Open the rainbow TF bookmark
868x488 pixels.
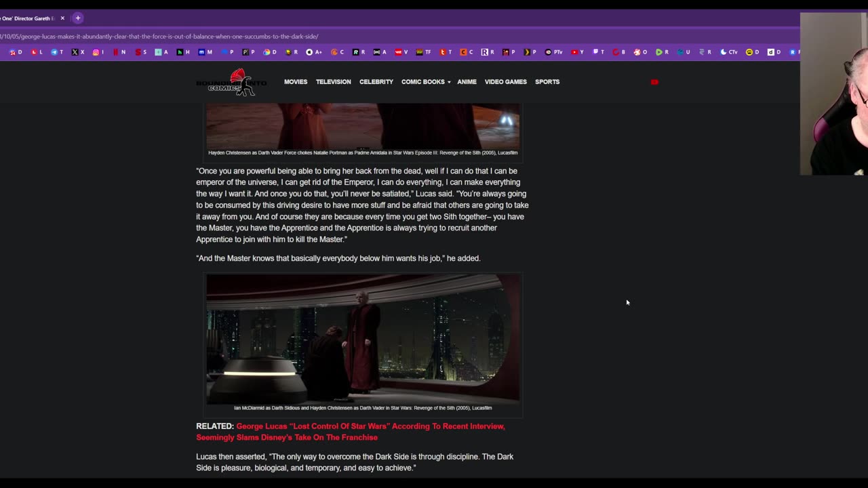pos(423,52)
